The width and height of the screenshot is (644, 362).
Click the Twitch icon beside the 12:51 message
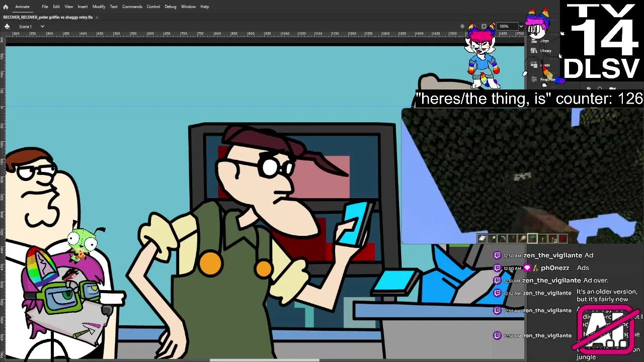tap(498, 281)
